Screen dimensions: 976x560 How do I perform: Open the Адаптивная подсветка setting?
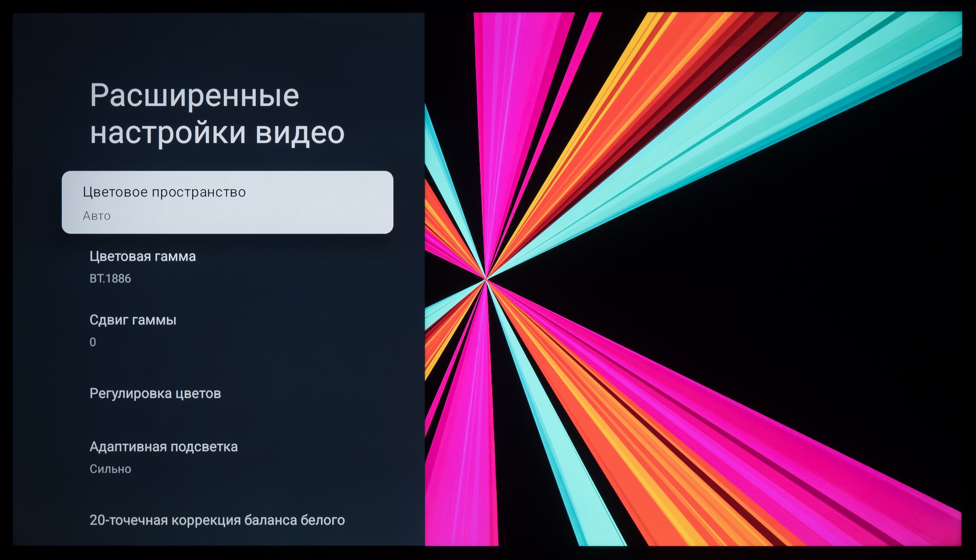(163, 446)
